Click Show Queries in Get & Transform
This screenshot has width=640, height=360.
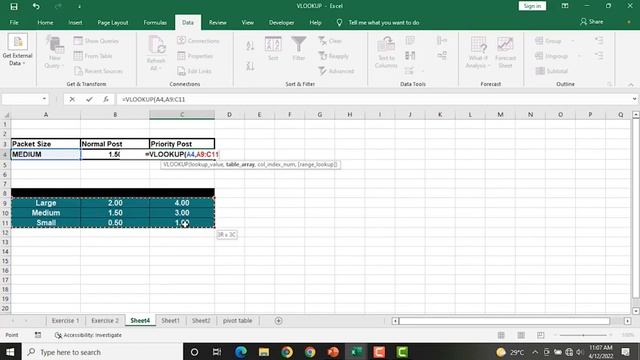click(x=96, y=41)
